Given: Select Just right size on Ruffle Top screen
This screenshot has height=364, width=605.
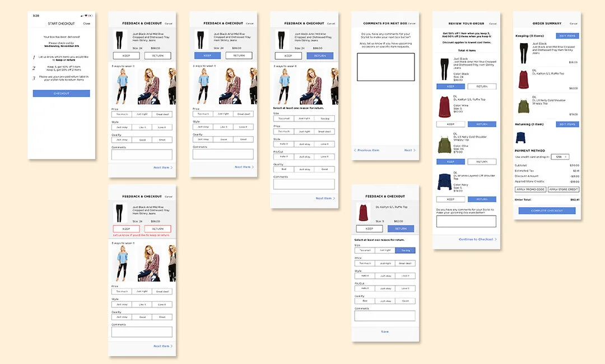Looking at the screenshot, I should coord(385,250).
